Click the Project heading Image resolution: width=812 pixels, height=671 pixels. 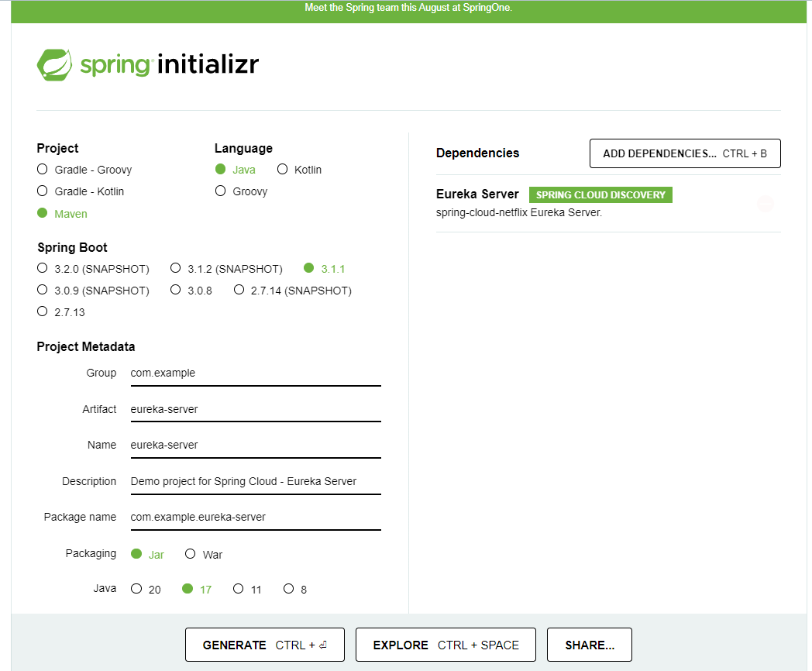click(x=57, y=148)
